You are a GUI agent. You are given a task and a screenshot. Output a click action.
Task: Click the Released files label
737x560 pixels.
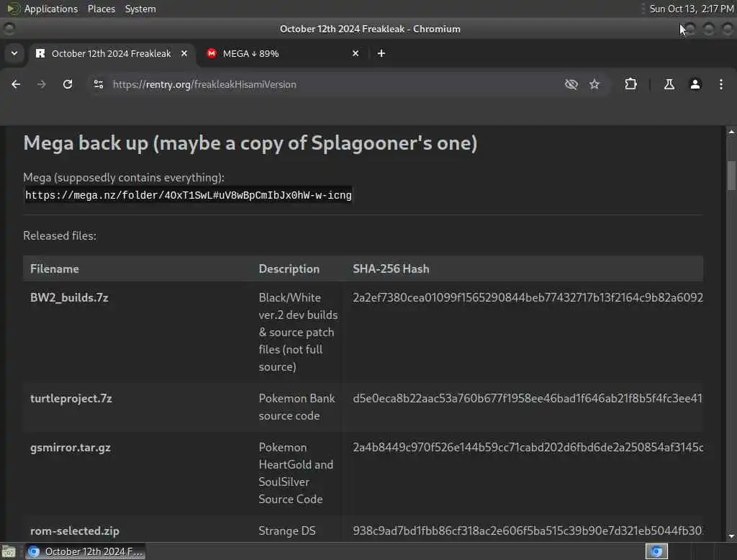60,236
